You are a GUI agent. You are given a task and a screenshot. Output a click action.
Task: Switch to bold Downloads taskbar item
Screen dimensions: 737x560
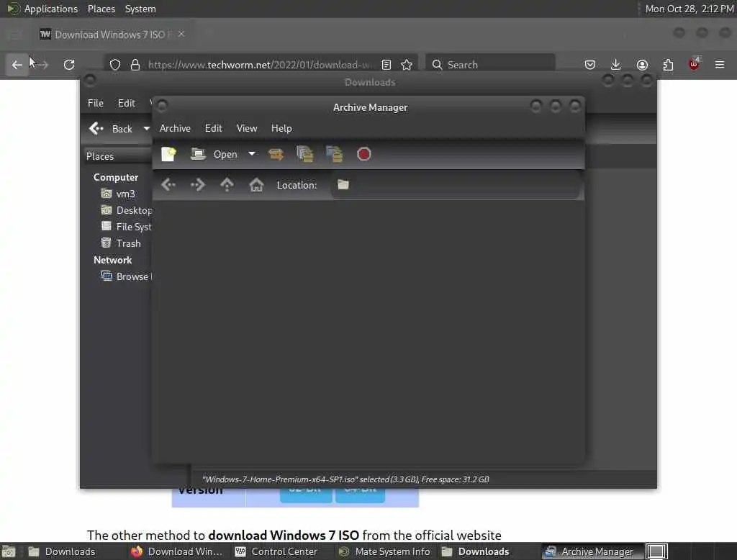(476, 551)
